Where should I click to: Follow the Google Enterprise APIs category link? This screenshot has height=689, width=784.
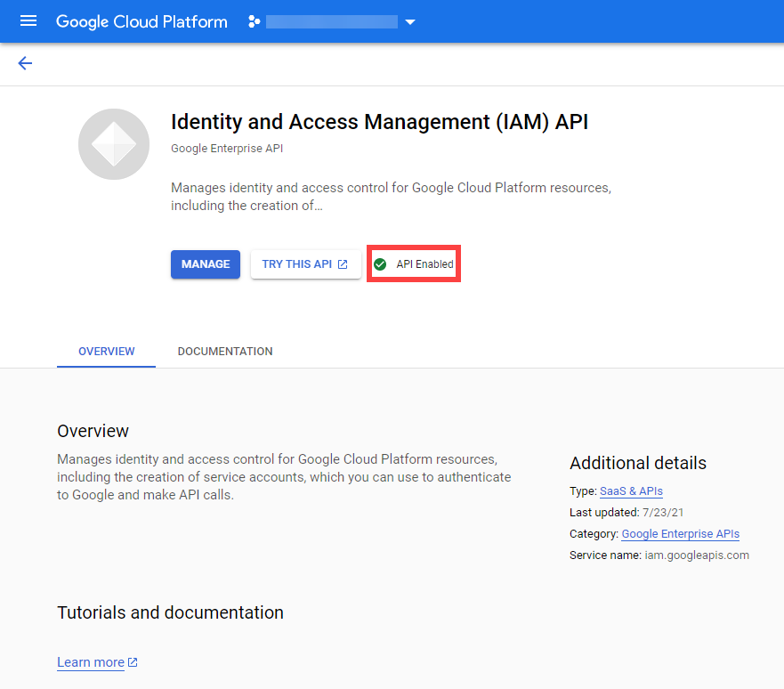click(x=680, y=534)
